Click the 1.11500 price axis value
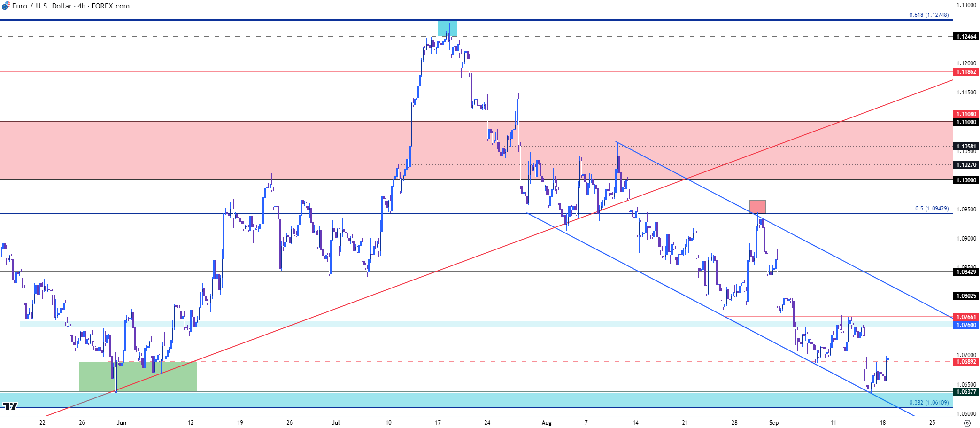The height and width of the screenshot is (428, 980). point(966,92)
